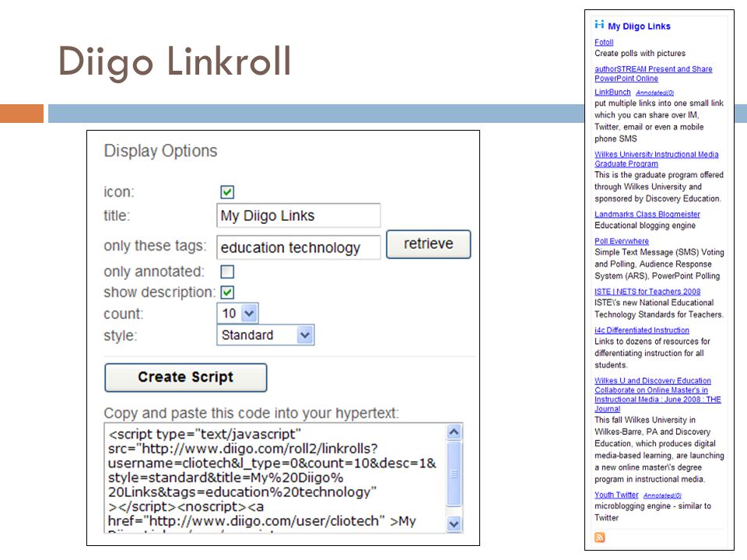Image resolution: width=747 pixels, height=560 pixels.
Task: Click the Diigo Linkroll slide title
Action: (174, 61)
